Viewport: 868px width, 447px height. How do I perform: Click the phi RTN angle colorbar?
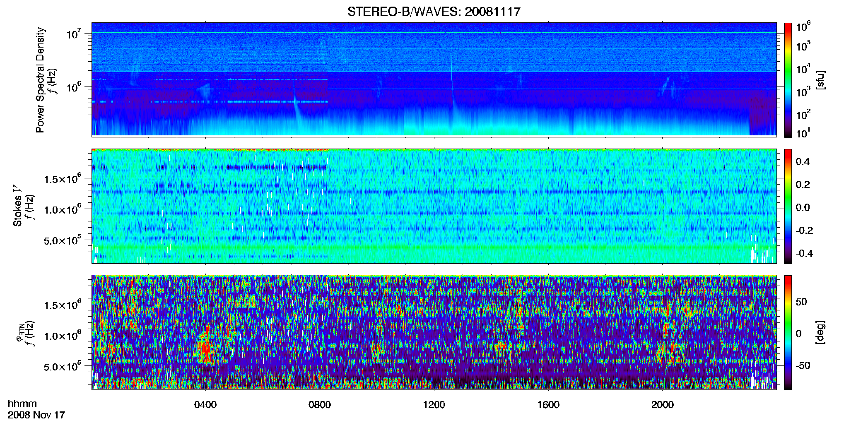tap(788, 332)
